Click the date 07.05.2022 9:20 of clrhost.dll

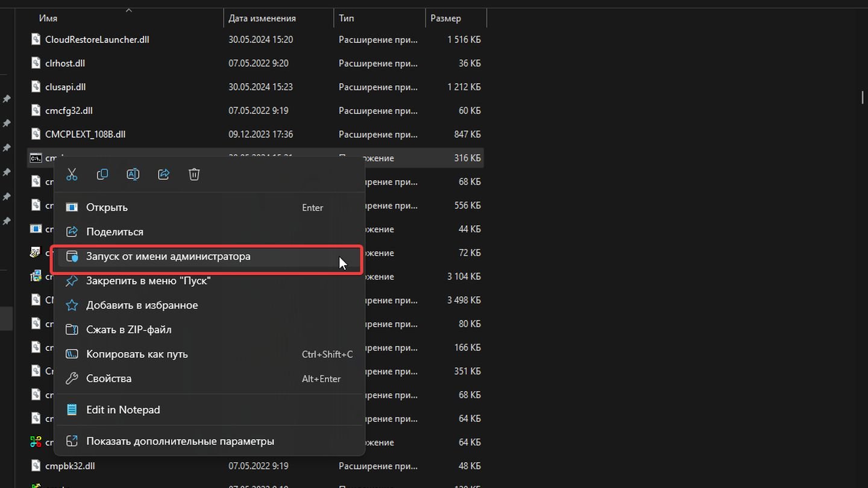(x=259, y=63)
